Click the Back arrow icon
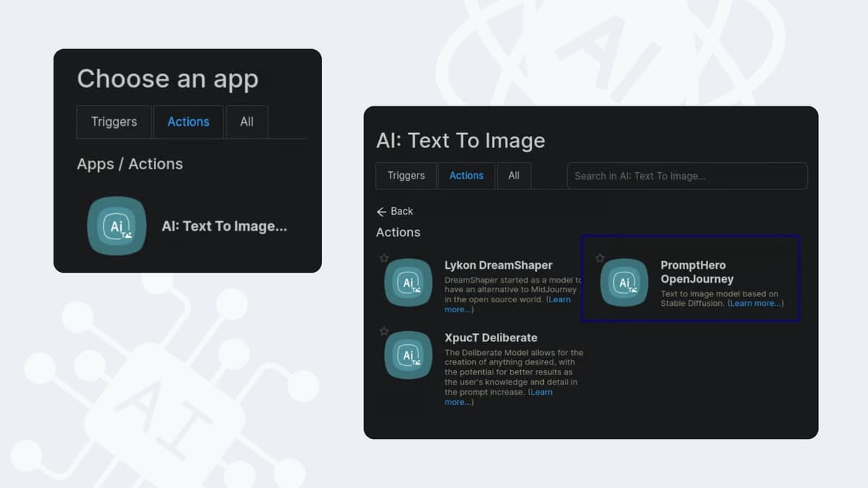This screenshot has width=868, height=488. click(x=382, y=211)
